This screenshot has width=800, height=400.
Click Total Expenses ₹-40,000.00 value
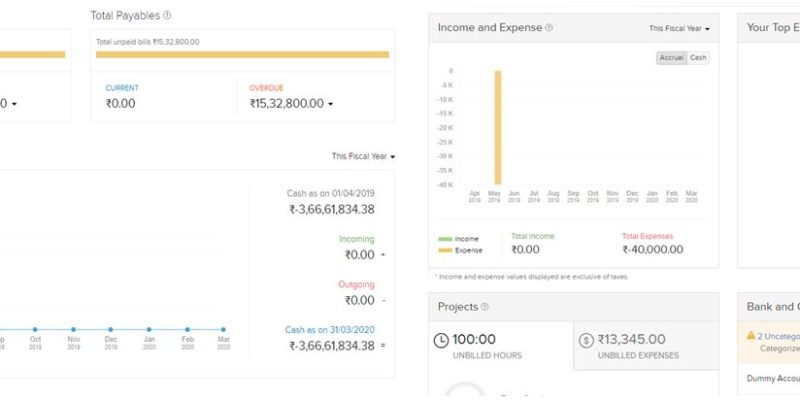(x=653, y=249)
